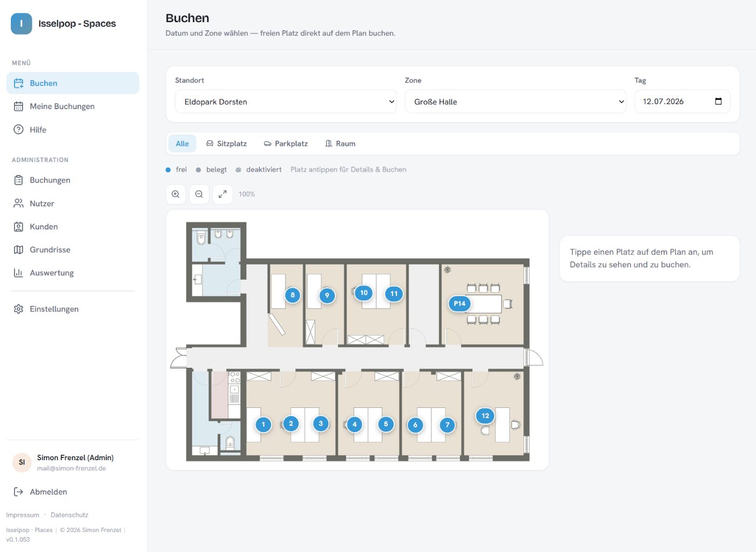Expand the Standort dropdown
This screenshot has height=552, width=756.
click(286, 102)
